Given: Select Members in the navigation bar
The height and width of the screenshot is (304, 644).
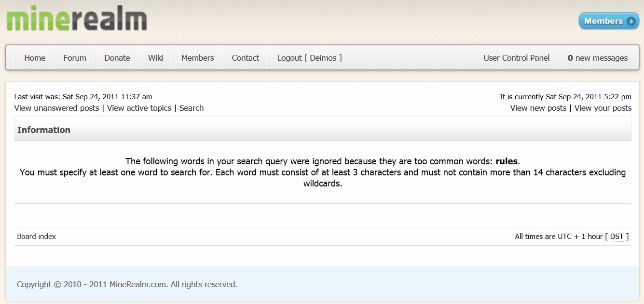Looking at the screenshot, I should click(x=197, y=58).
